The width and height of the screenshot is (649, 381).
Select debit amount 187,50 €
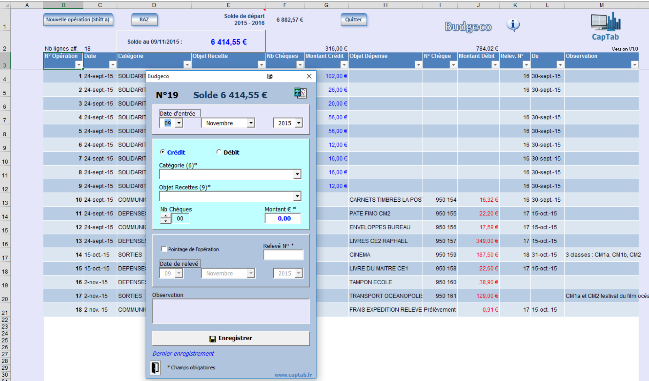[478, 255]
